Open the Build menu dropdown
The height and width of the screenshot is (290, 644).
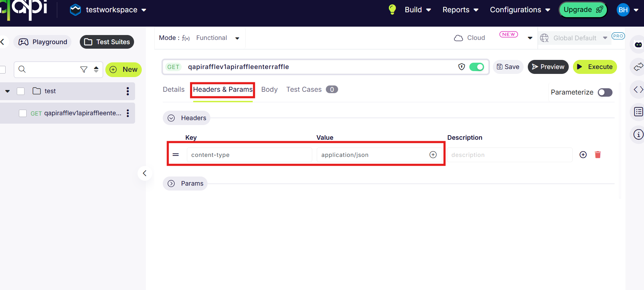coord(418,10)
